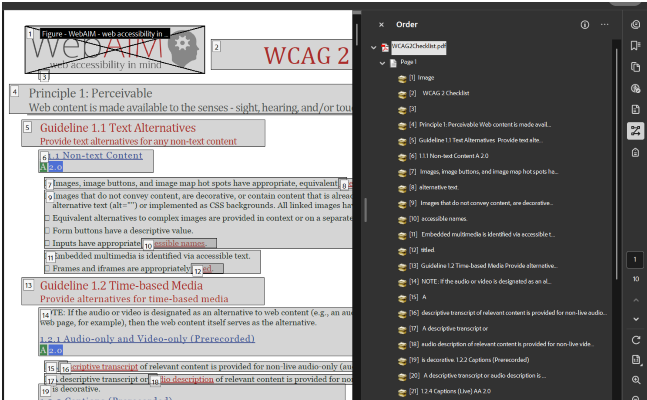Click the container icon of the [18] audio description row
The image size is (647, 400).
coord(402,346)
